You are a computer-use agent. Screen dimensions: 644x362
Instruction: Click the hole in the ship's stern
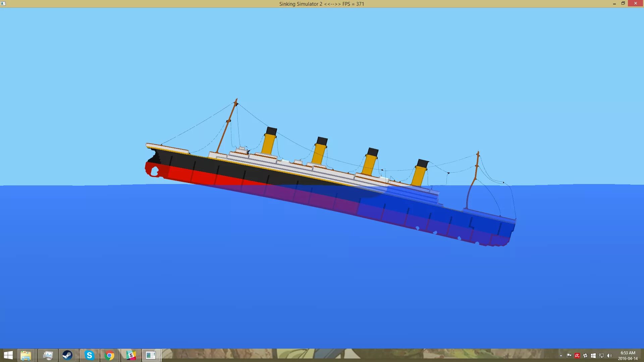tap(155, 171)
